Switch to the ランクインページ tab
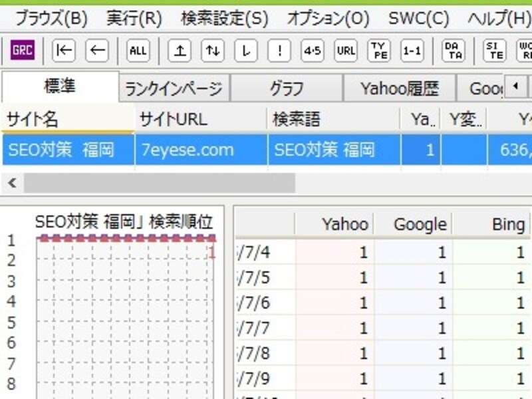Screen dimensions: 532x399 (x=174, y=88)
